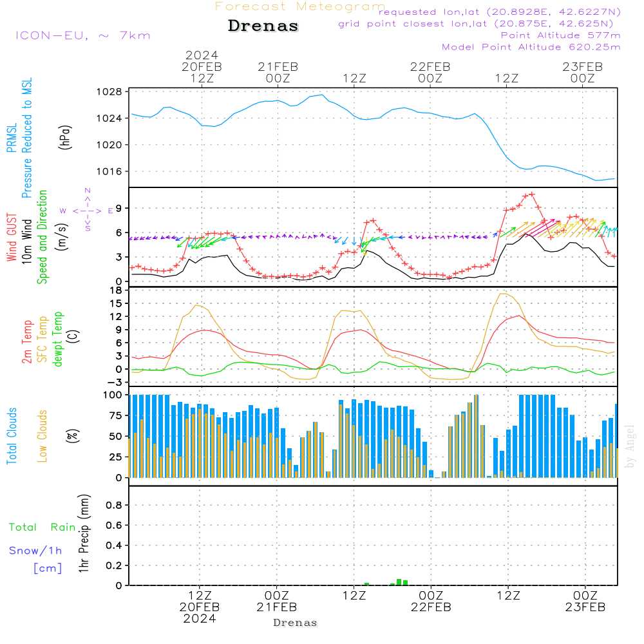
Task: Click the '(%)' cloud unit label
Action: pyautogui.click(x=72, y=436)
